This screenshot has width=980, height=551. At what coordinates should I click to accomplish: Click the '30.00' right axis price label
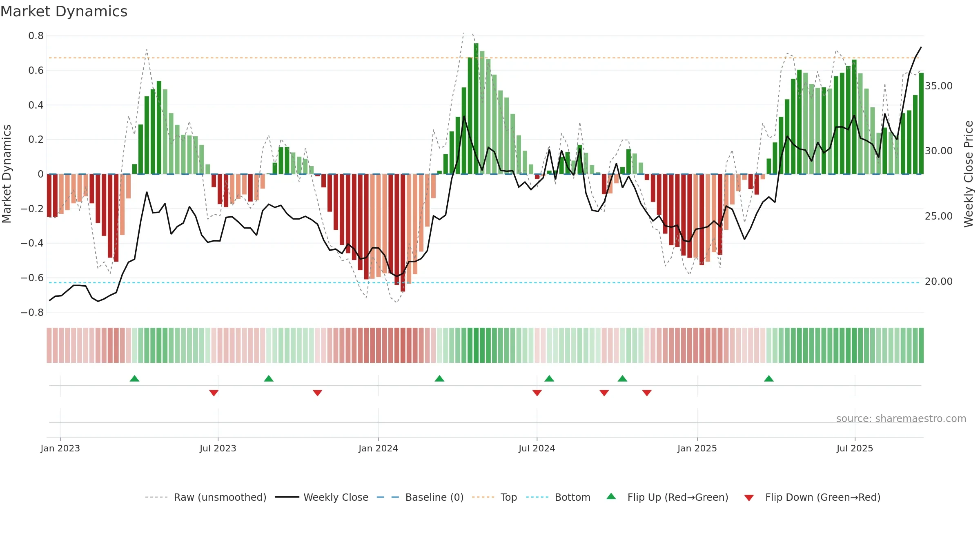point(939,151)
